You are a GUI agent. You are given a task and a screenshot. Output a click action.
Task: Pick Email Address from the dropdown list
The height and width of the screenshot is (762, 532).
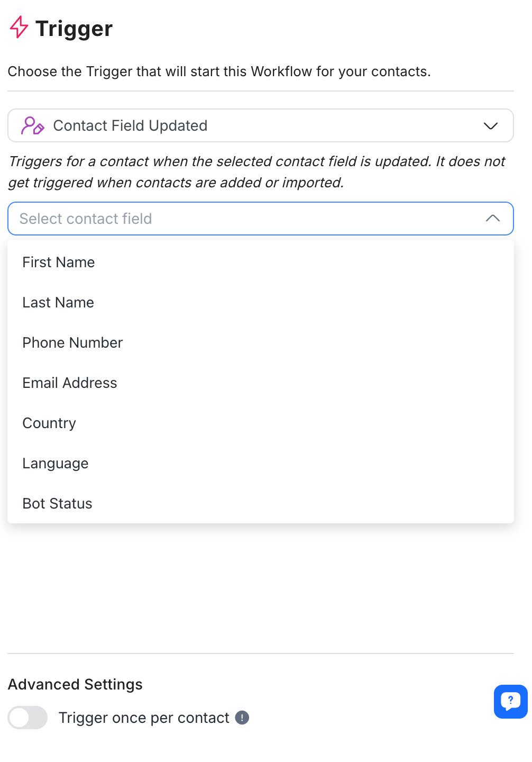[70, 383]
